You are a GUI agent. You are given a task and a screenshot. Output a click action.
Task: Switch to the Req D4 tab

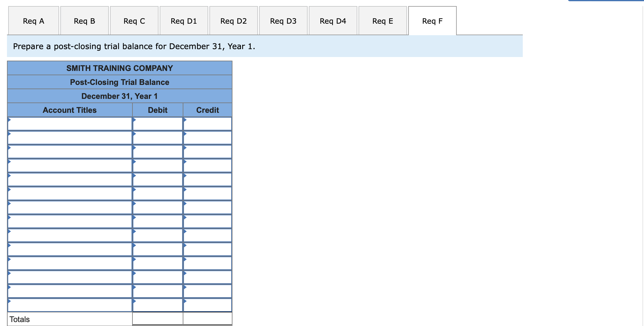point(332,20)
